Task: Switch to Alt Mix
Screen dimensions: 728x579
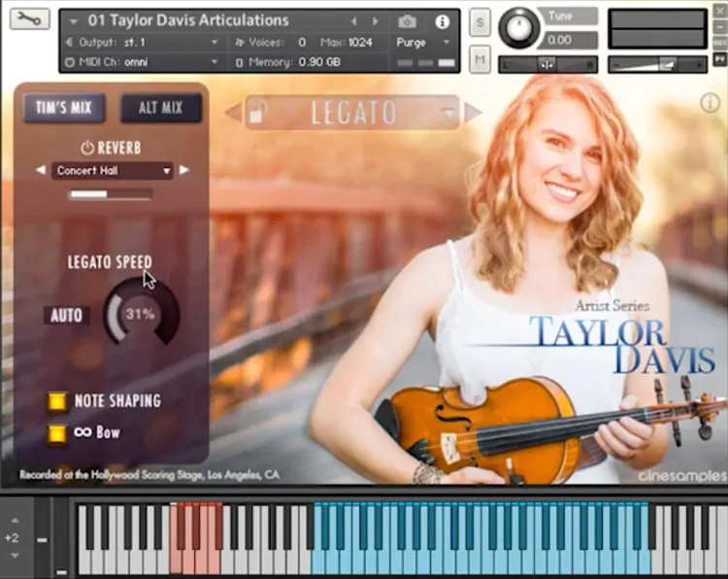Action: (x=161, y=108)
